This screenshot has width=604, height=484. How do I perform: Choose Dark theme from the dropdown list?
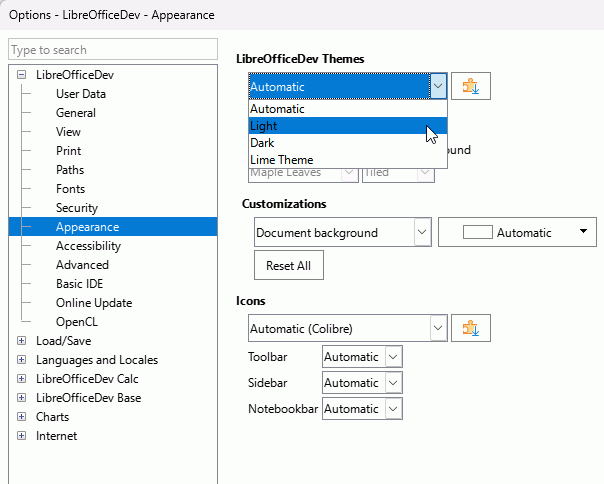[348, 143]
